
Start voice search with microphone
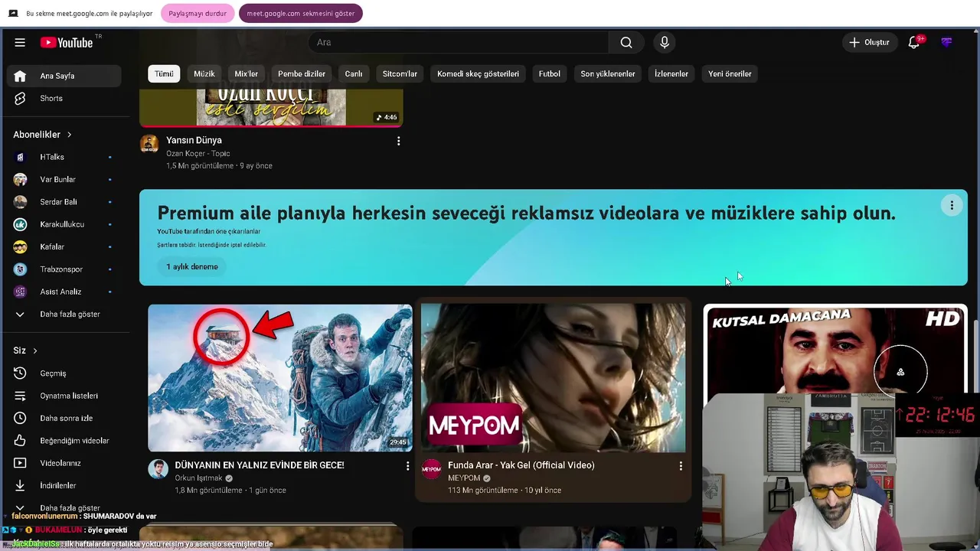point(665,43)
